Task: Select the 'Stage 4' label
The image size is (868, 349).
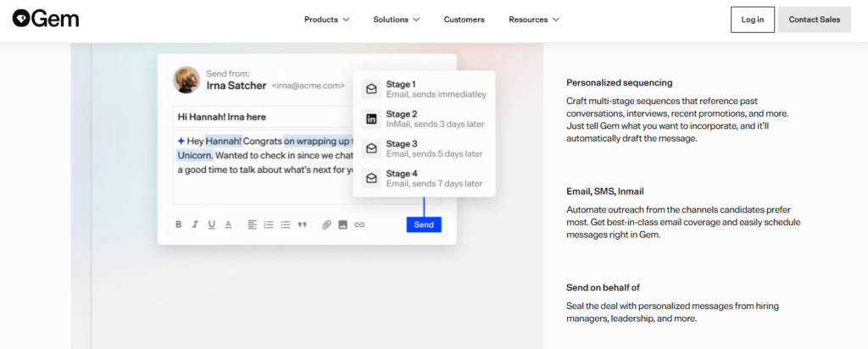Action: tap(402, 174)
